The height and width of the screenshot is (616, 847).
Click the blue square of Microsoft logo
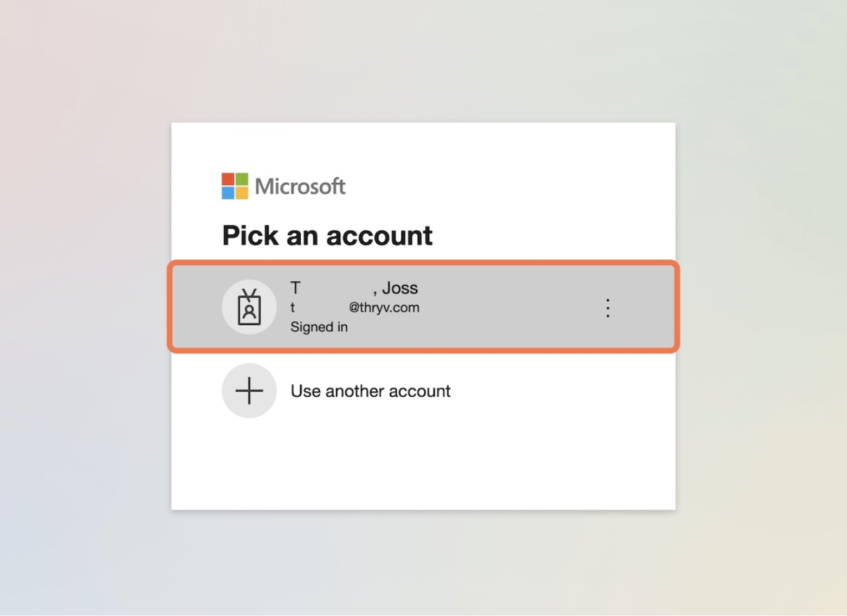pos(228,193)
